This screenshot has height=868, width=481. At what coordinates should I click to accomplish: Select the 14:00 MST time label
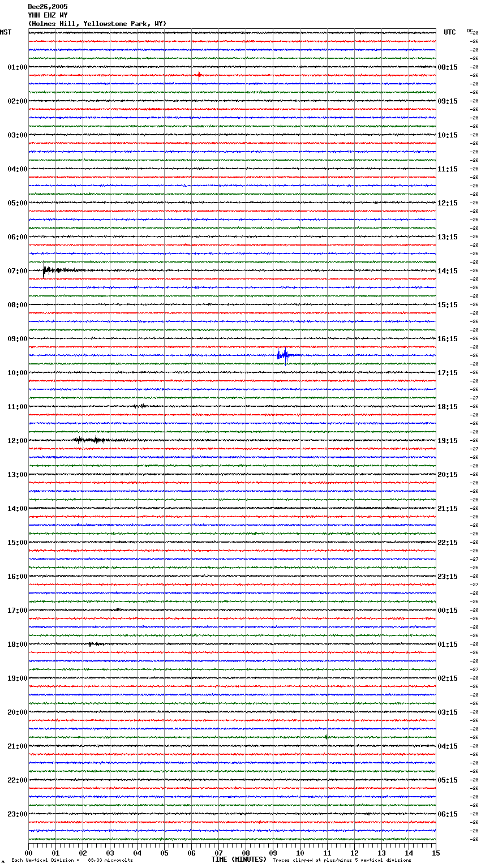(18, 509)
